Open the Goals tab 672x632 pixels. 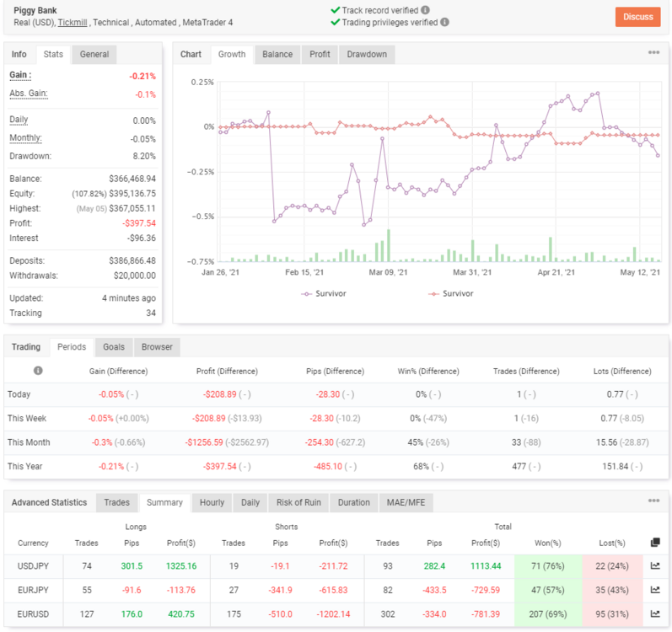[x=114, y=347]
